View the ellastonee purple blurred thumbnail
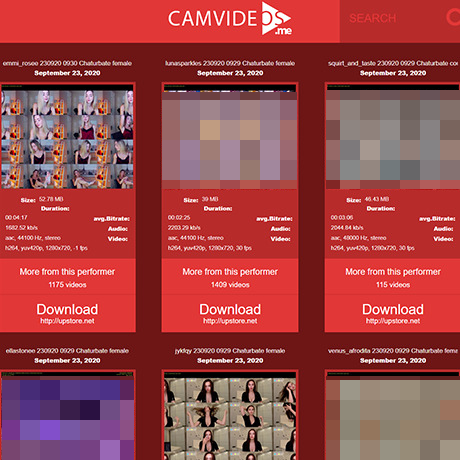This screenshot has height=460, width=460. pos(67,416)
